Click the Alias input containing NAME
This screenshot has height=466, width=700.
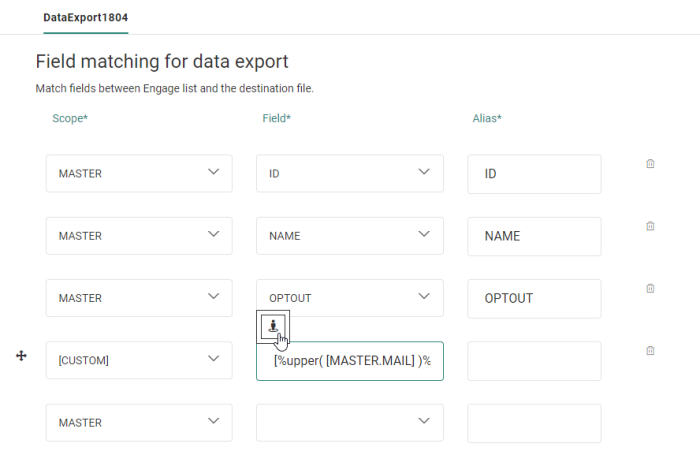pos(533,236)
